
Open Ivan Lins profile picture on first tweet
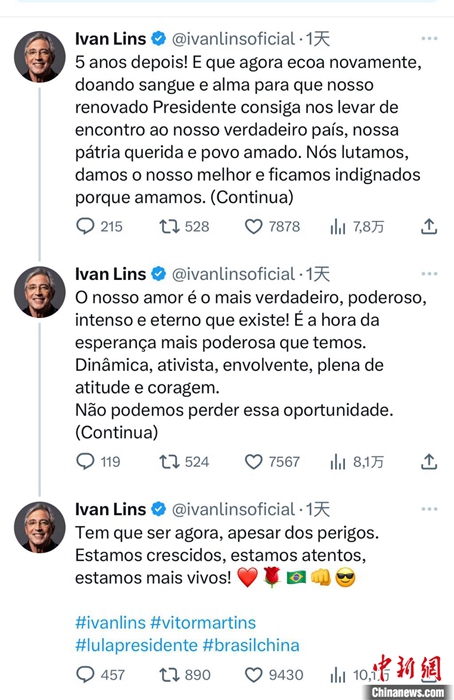39,57
